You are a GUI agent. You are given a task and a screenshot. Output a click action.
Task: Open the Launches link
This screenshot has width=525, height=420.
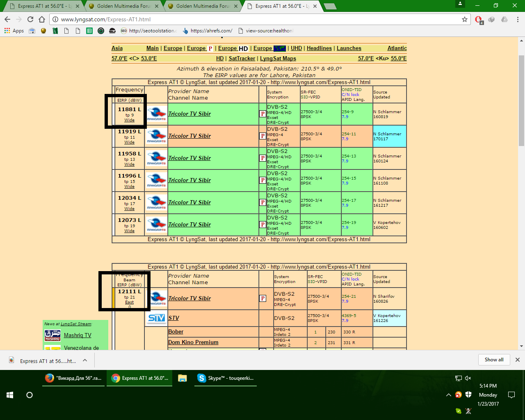click(x=349, y=48)
